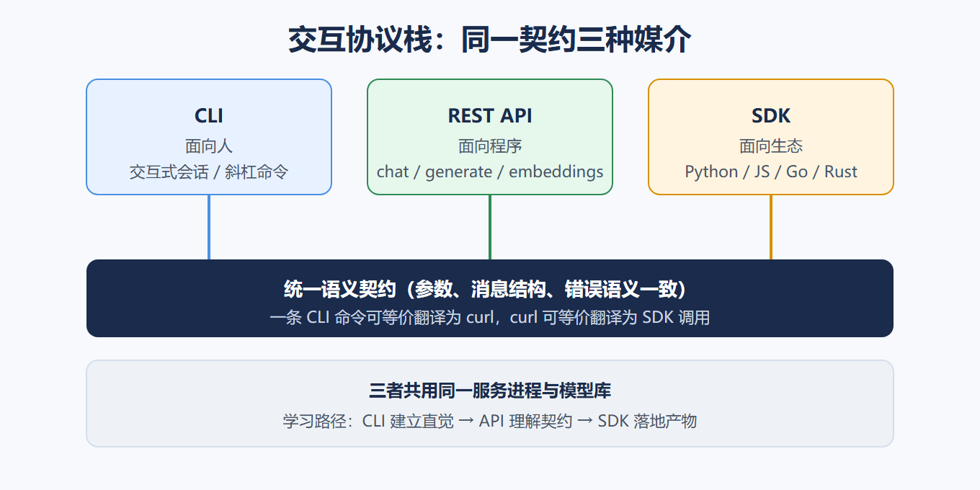Click the 面向人 label under CLI
This screenshot has height=490, width=980.
[209, 146]
